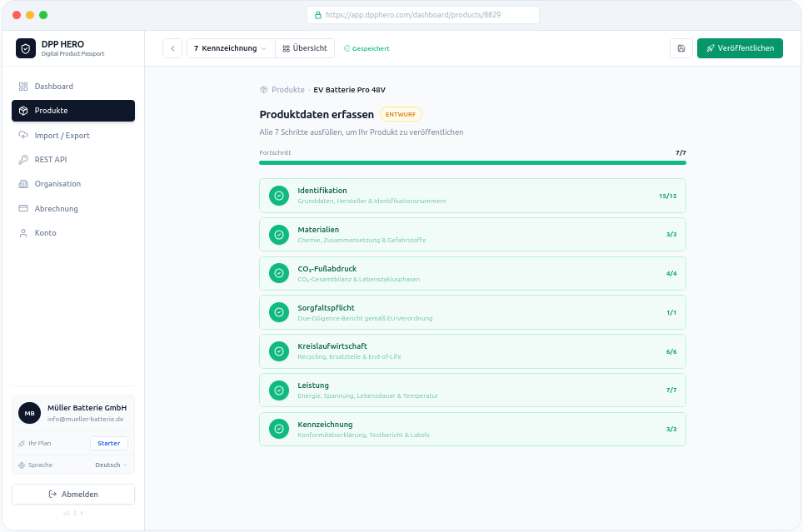Click the Abmelden logout button
The image size is (803, 532).
pos(73,495)
